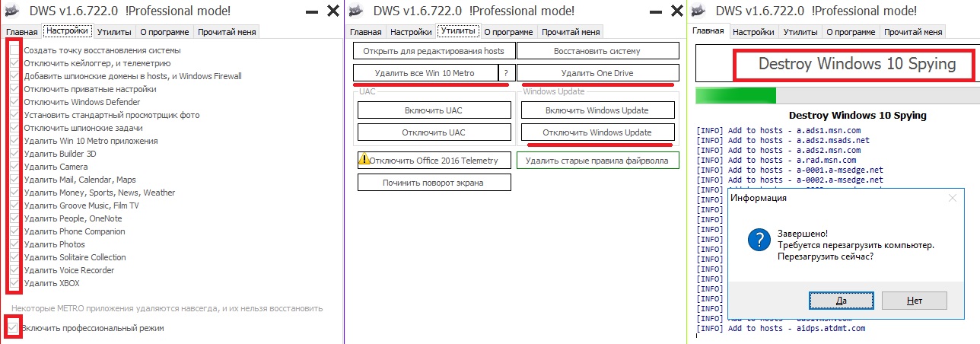Open the Настройки tab in the right Main window
980x344 pixels.
[753, 32]
